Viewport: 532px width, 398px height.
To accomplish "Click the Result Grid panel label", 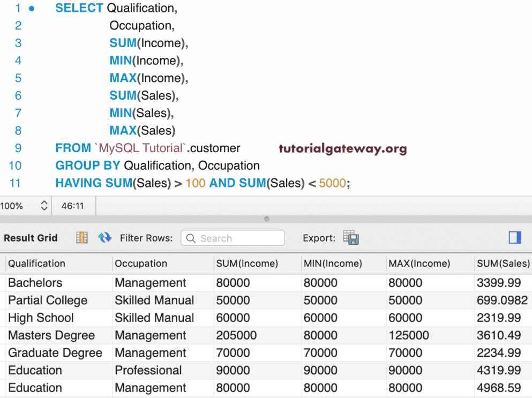I will (30, 237).
